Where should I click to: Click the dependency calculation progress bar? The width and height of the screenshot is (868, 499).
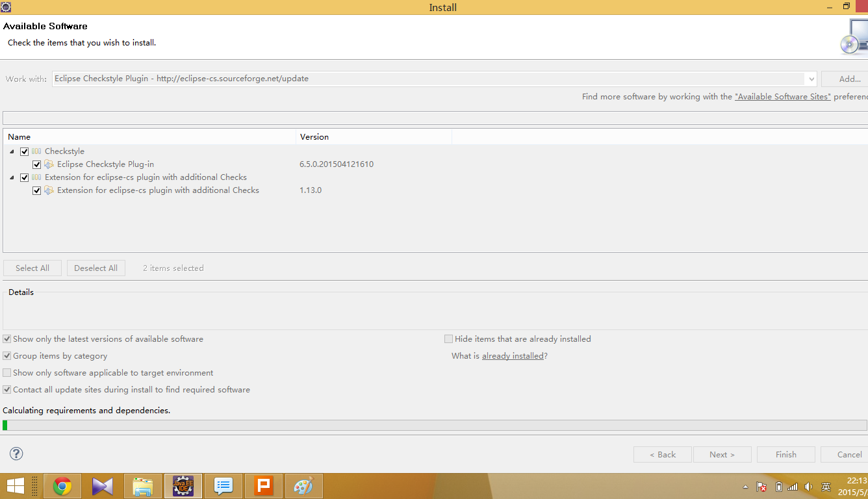pyautogui.click(x=435, y=425)
